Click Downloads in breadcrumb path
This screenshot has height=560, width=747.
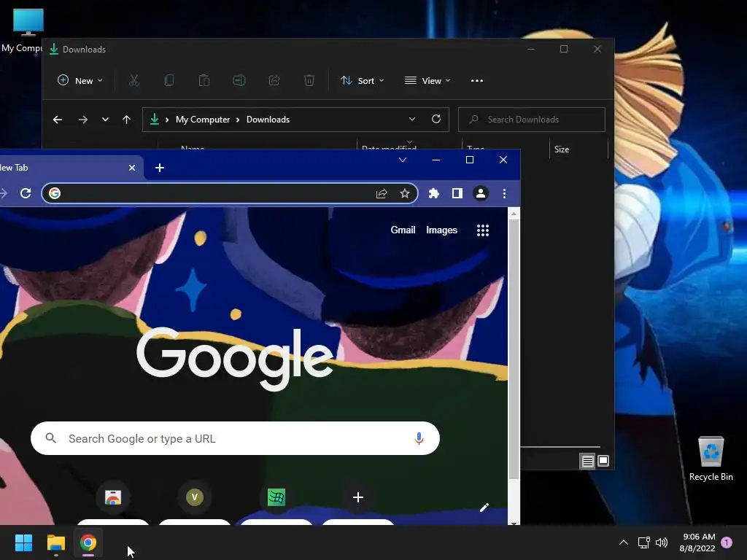[x=268, y=120]
